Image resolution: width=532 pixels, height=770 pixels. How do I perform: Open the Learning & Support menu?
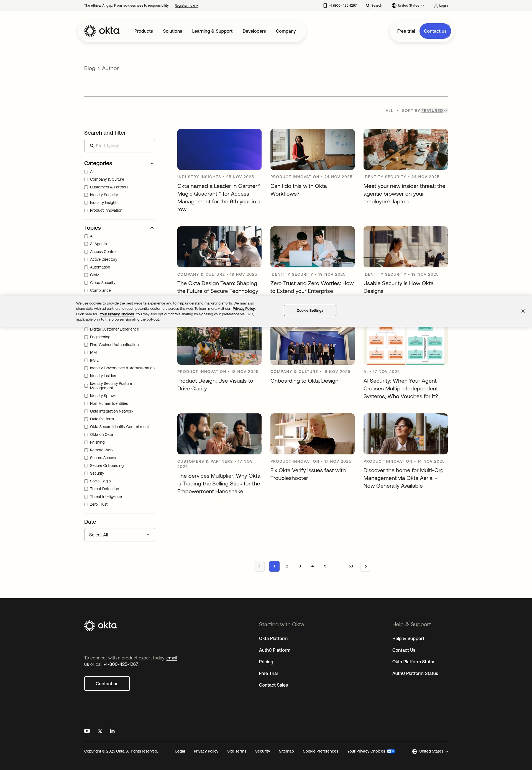[212, 31]
